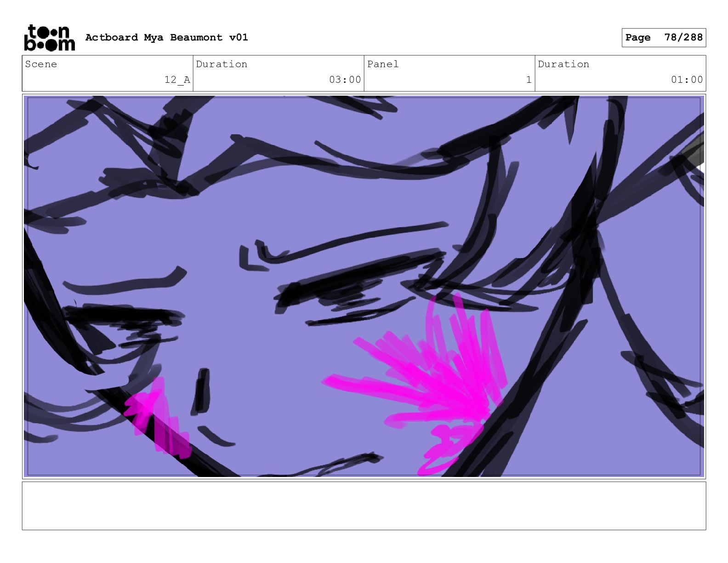Click the 'Panel' header label

(383, 64)
